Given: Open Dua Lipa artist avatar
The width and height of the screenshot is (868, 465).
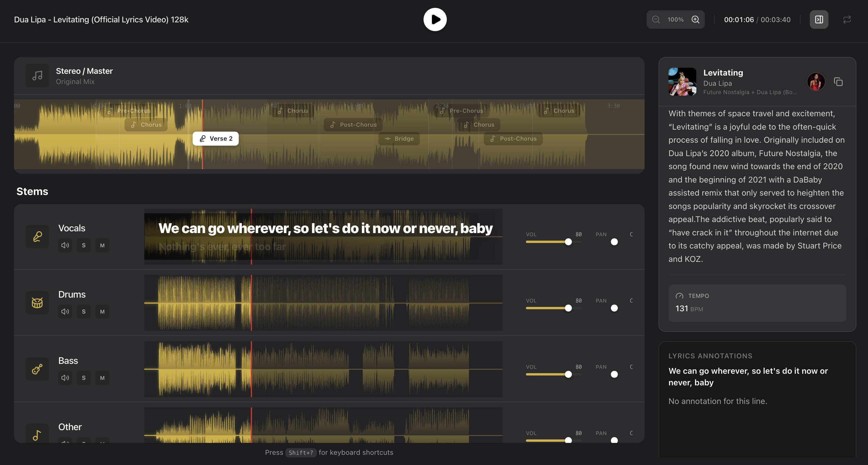Looking at the screenshot, I should (x=816, y=82).
